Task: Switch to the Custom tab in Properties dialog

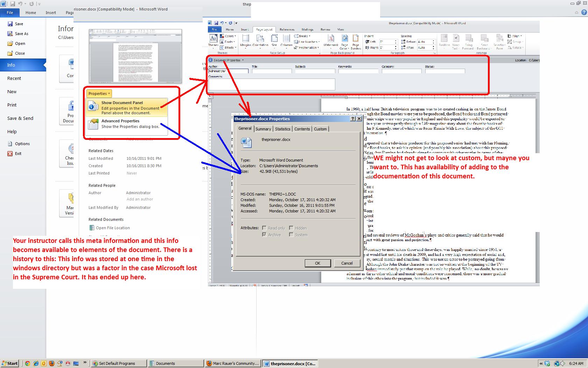Action: tap(320, 129)
